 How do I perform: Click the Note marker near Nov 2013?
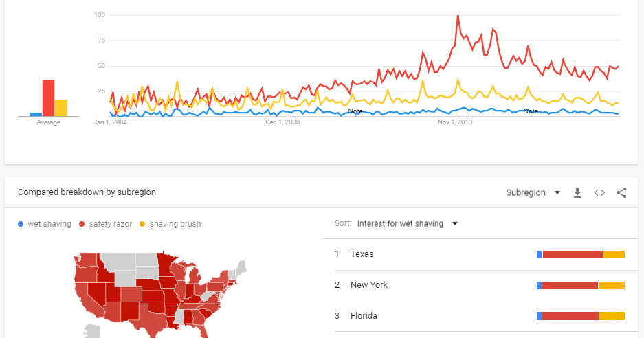(531, 111)
